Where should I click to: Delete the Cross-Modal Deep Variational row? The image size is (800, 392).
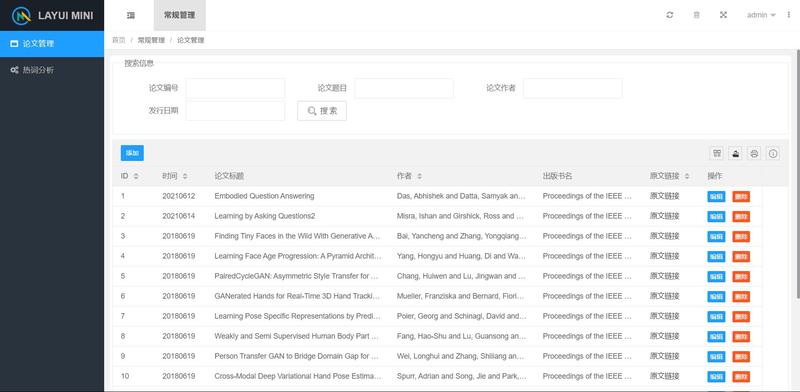coord(741,377)
